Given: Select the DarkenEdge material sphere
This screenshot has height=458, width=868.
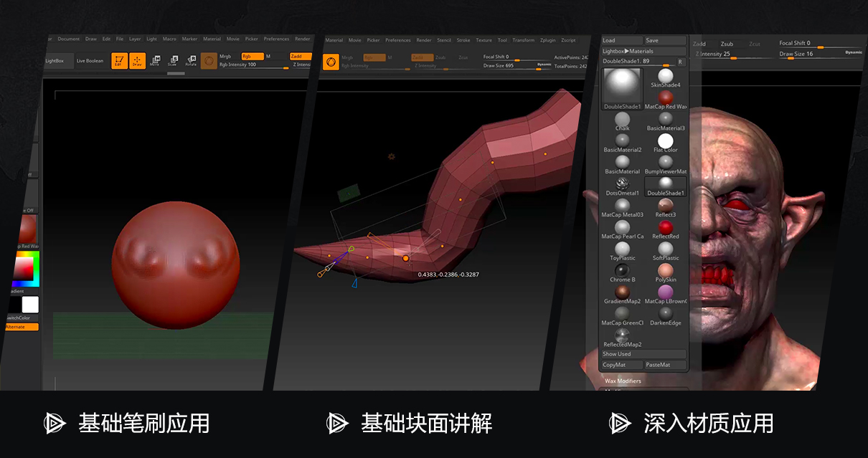Looking at the screenshot, I should [x=666, y=313].
